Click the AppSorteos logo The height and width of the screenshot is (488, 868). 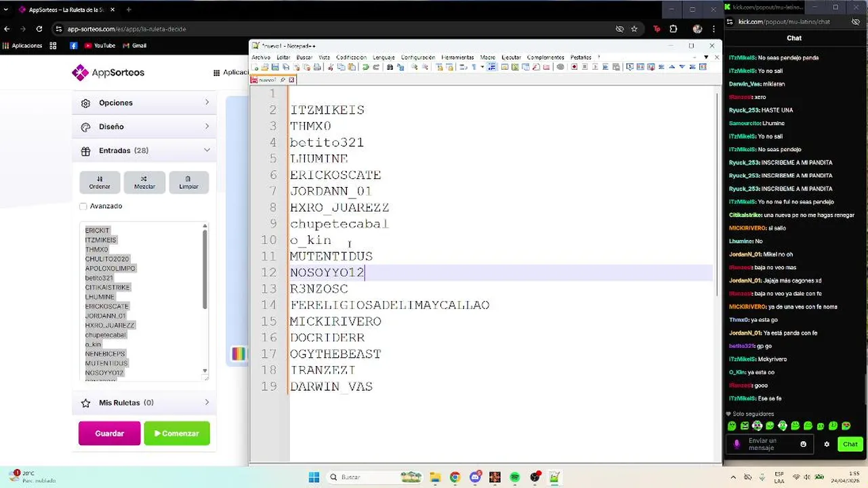pyautogui.click(x=108, y=73)
